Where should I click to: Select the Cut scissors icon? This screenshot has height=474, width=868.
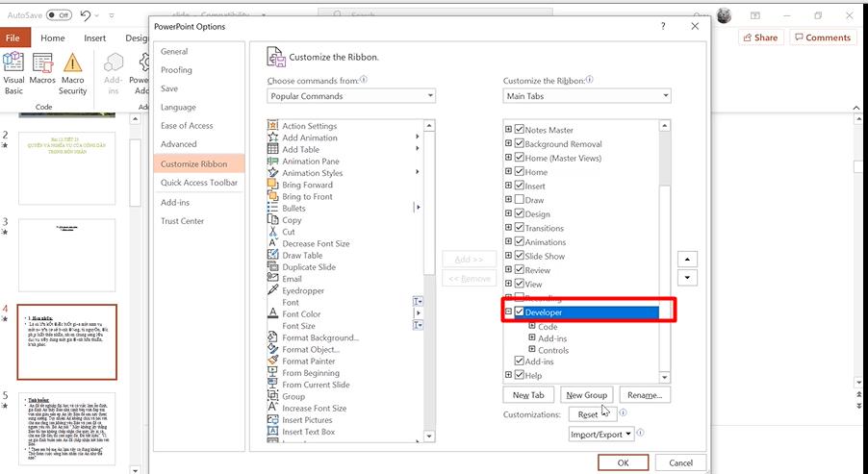[x=272, y=231]
